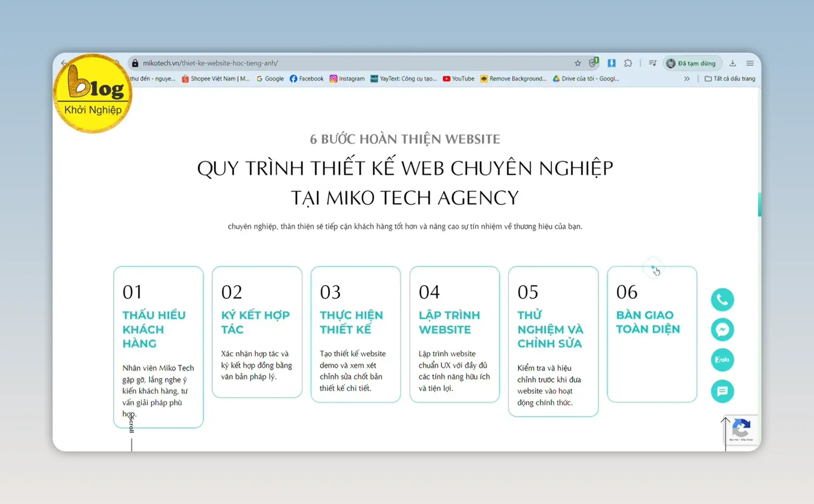Click the floating message bubble button
The width and height of the screenshot is (814, 504).
coord(723,391)
